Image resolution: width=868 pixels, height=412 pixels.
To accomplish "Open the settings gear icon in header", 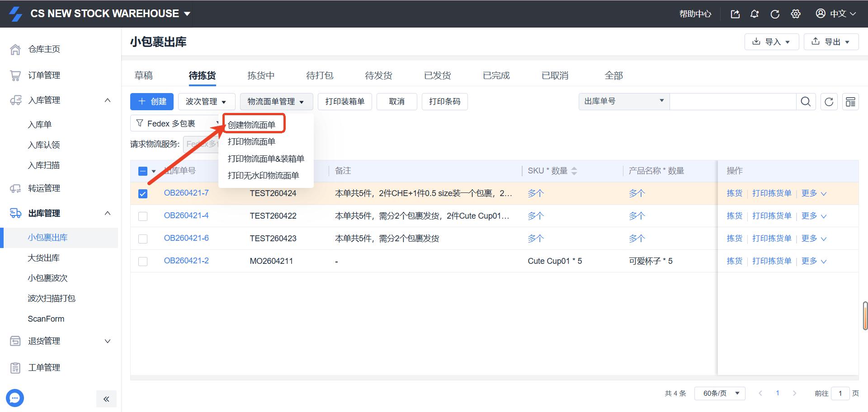I will tap(796, 14).
